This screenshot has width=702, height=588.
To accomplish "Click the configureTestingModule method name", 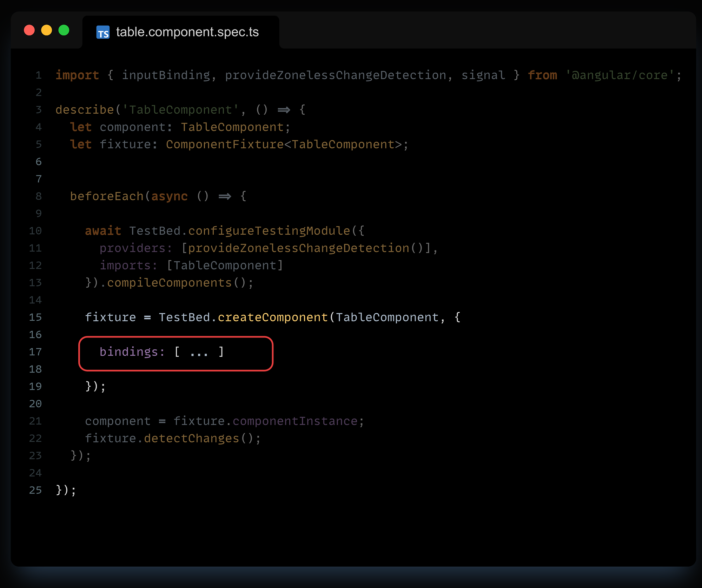I will click(269, 231).
